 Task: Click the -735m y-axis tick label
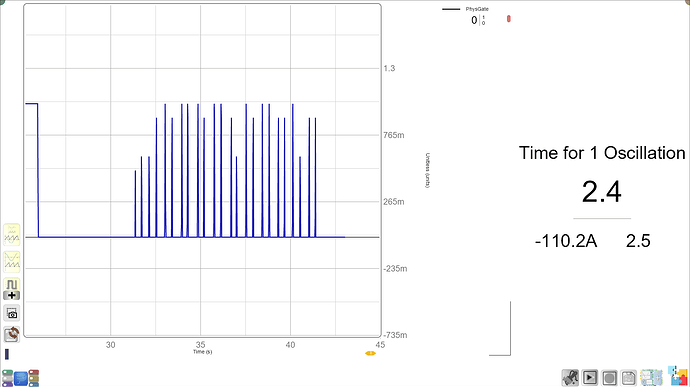[395, 335]
